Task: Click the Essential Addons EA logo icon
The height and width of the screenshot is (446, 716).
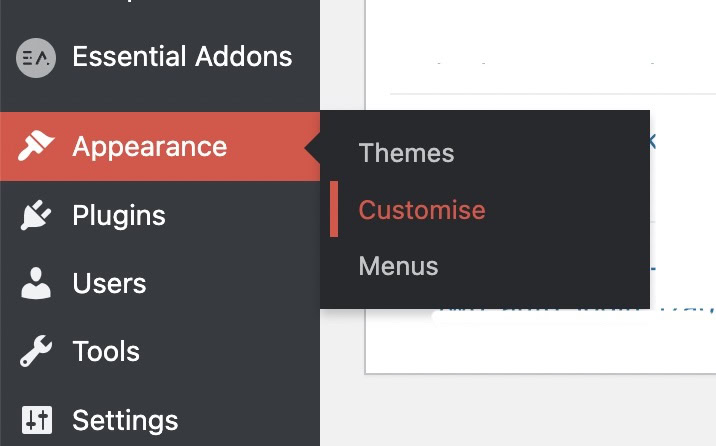Action: point(36,58)
